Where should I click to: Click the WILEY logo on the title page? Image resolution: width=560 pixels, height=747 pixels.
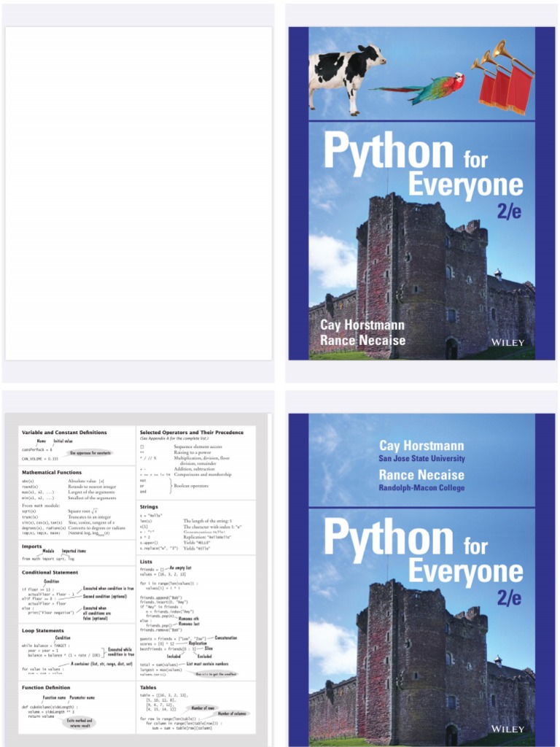507,729
